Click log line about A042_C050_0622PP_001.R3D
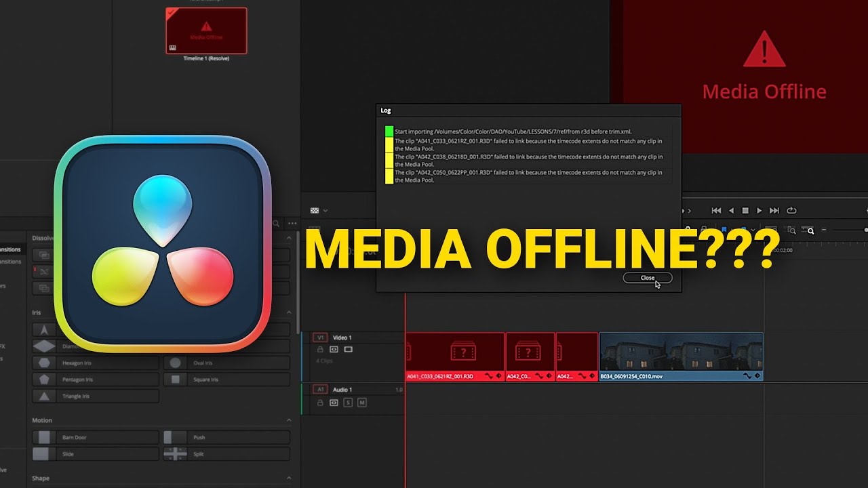Image resolution: width=868 pixels, height=488 pixels. (x=528, y=176)
